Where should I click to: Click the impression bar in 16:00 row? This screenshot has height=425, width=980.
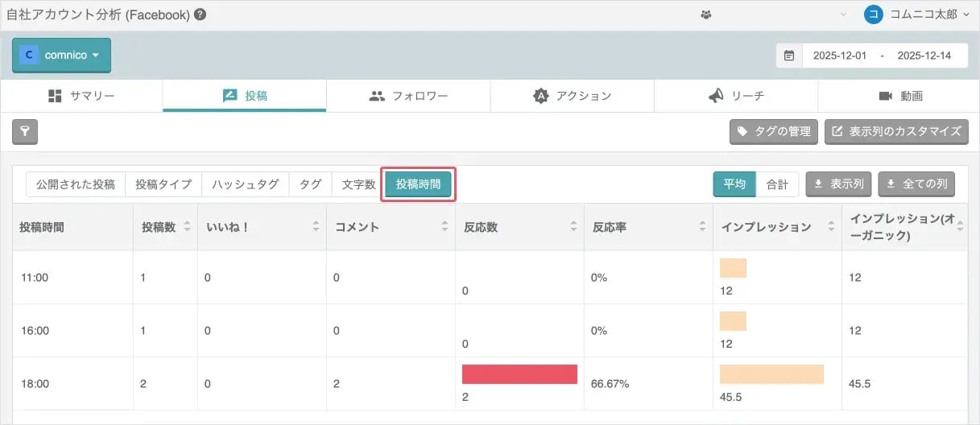coord(733,321)
